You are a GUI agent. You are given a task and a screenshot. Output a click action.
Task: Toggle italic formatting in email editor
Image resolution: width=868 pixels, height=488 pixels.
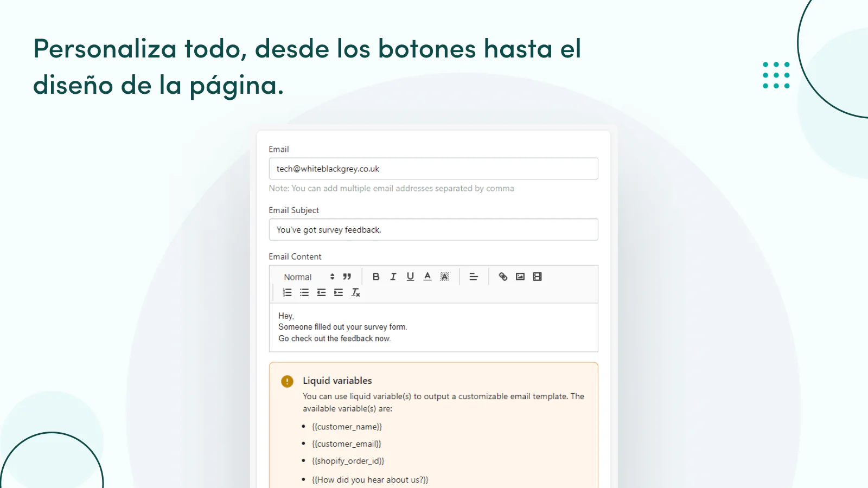[x=393, y=277]
